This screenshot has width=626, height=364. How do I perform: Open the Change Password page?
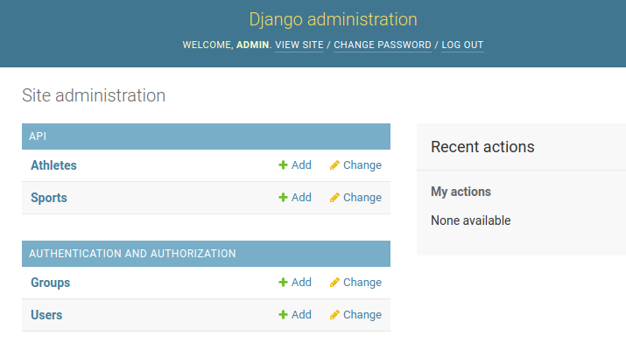[x=383, y=45]
